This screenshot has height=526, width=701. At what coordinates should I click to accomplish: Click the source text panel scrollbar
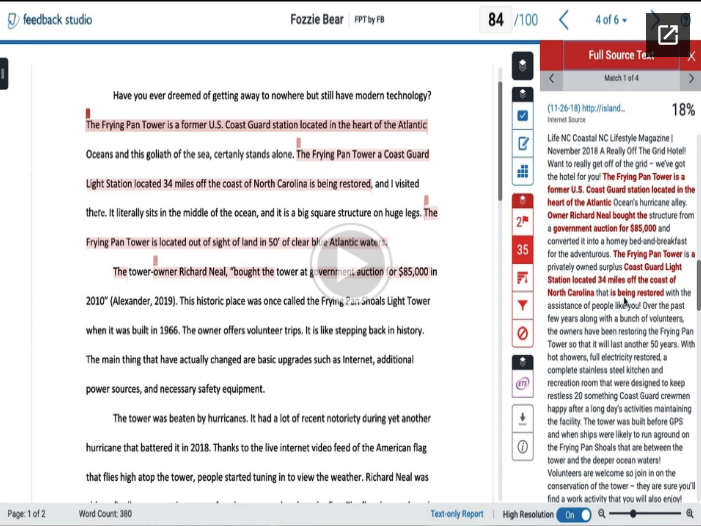pyautogui.click(x=698, y=285)
